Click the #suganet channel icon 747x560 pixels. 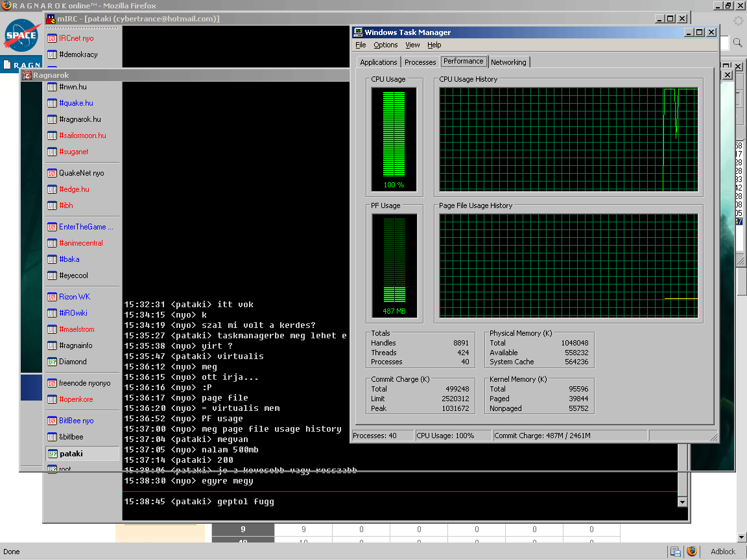point(52,152)
